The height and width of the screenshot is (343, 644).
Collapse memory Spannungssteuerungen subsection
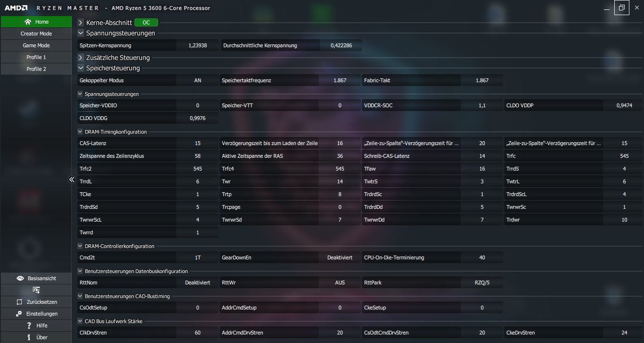(80, 94)
